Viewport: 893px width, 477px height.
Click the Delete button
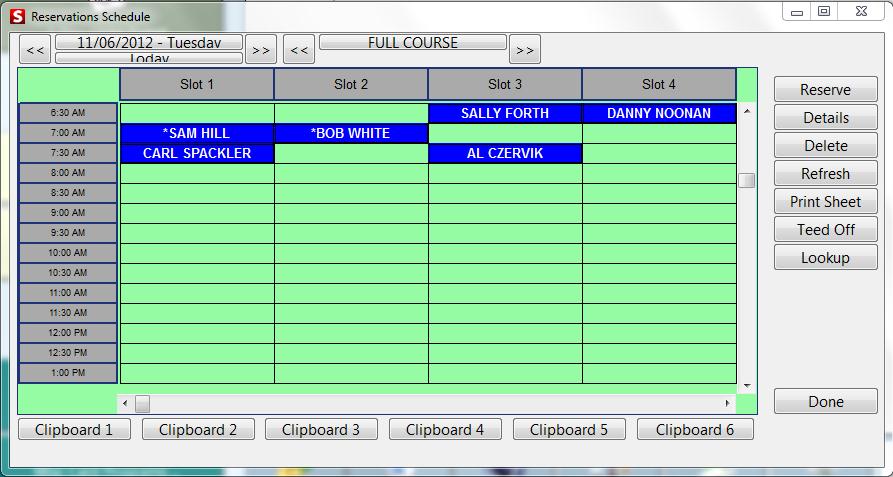825,146
